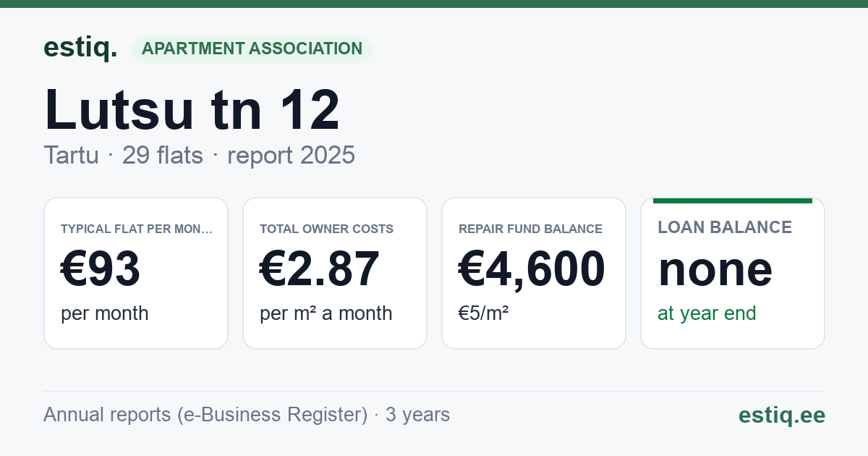The image size is (868, 456).
Task: Click the €5/m² caption
Action: [483, 313]
